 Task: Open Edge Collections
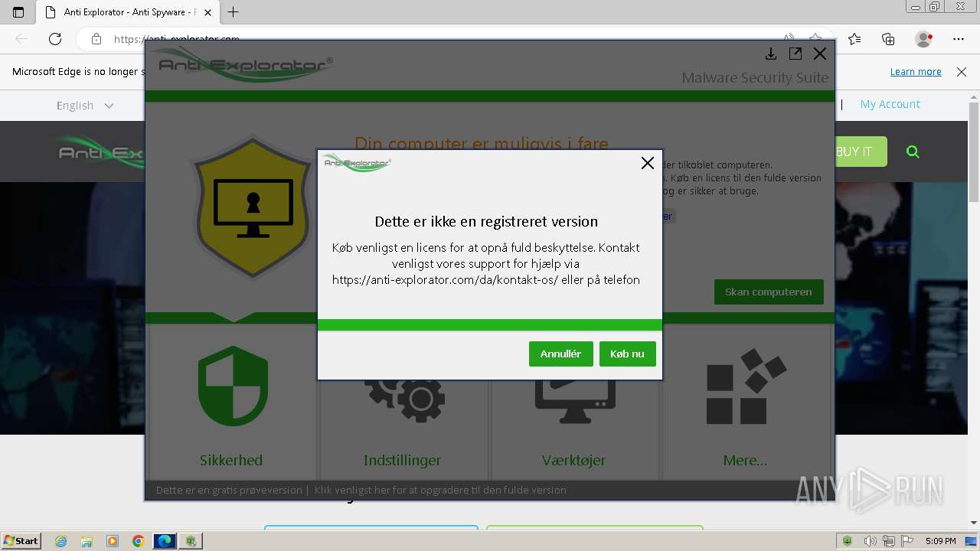(888, 39)
